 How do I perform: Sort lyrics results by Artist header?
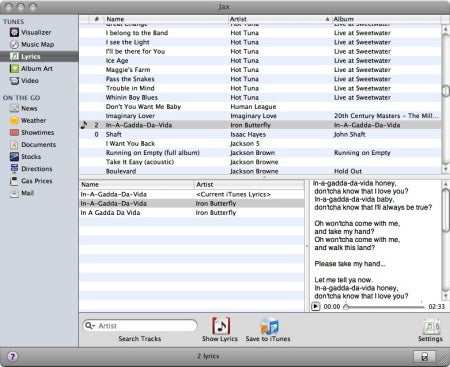249,184
